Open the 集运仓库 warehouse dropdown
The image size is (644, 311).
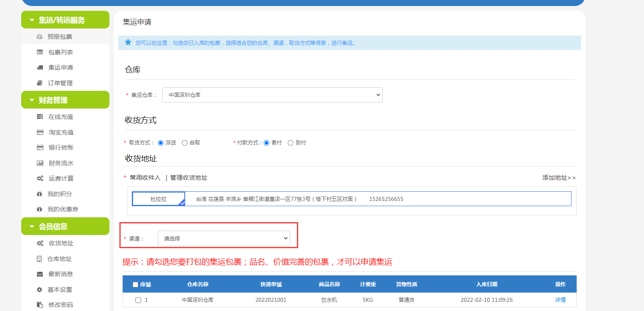272,95
